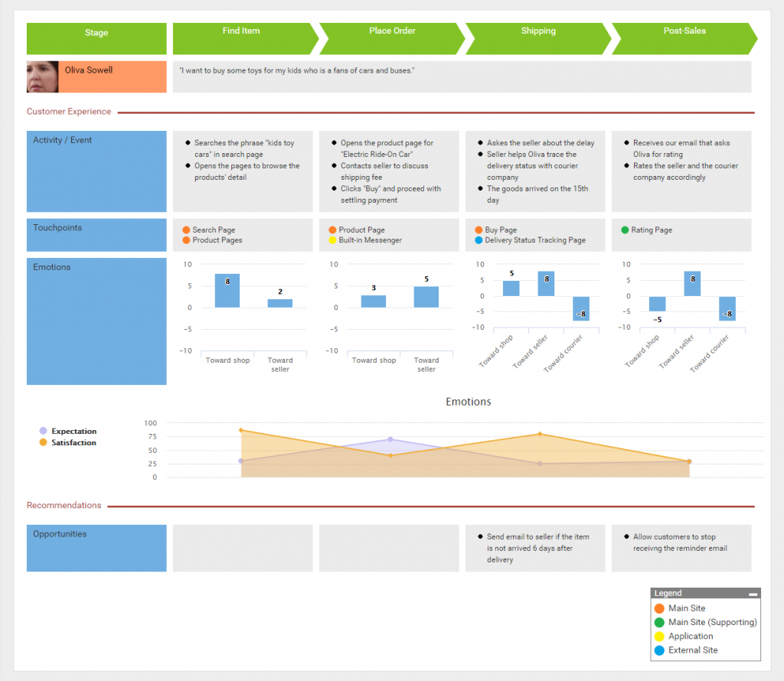Collapse the Legend panel with minimize icon
The image size is (784, 681).
[x=753, y=594]
